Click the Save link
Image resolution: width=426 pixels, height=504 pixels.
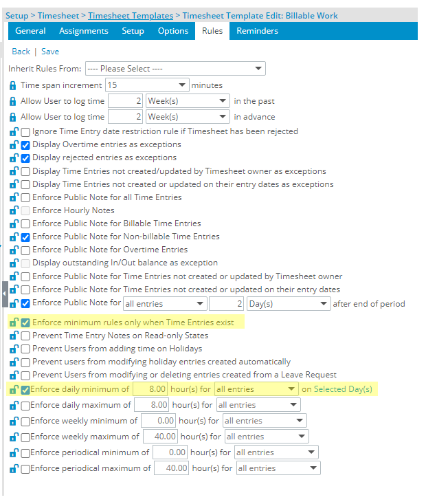[x=50, y=52]
